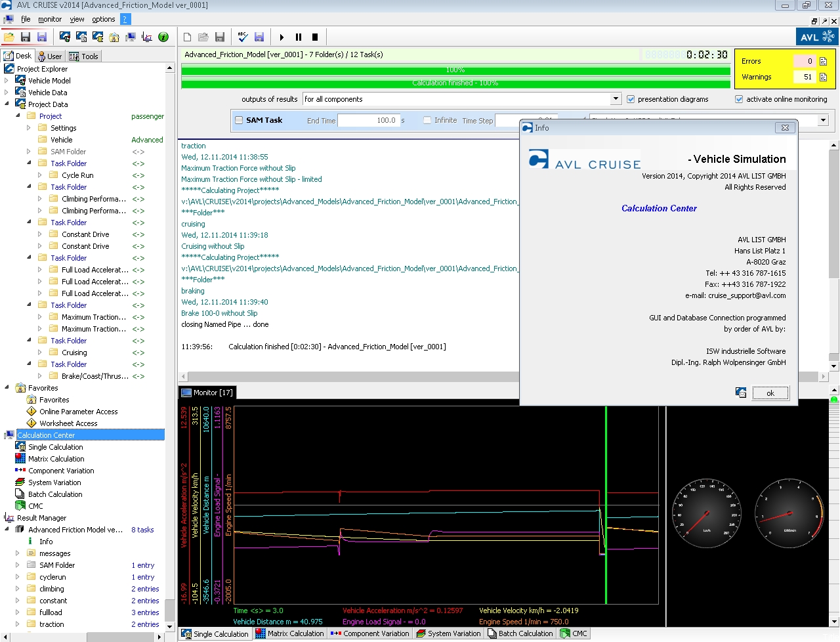Screen dimensions: 840x642
Task: Open Batch Calculation in the tree
Action: tap(55, 494)
